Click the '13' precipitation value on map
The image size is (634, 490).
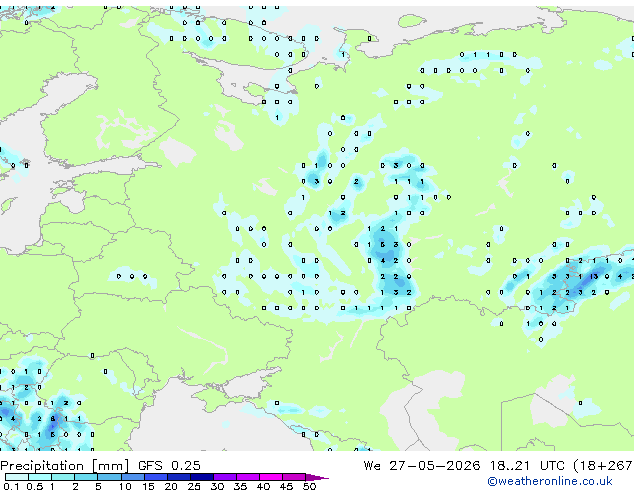pos(594,277)
